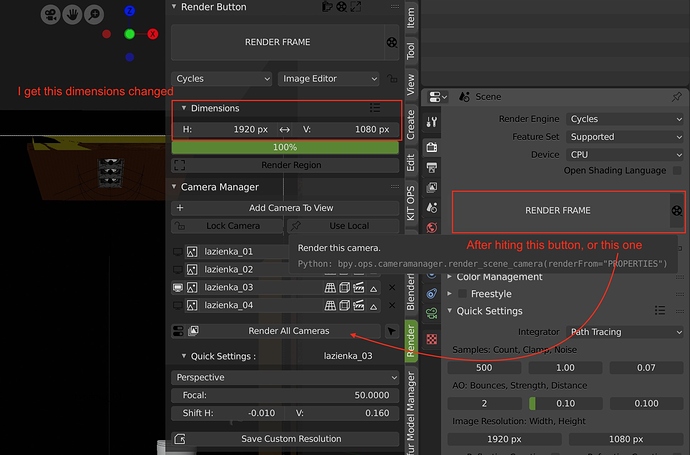Click the arrow cursor icon beside Render All Cameras

coord(392,331)
